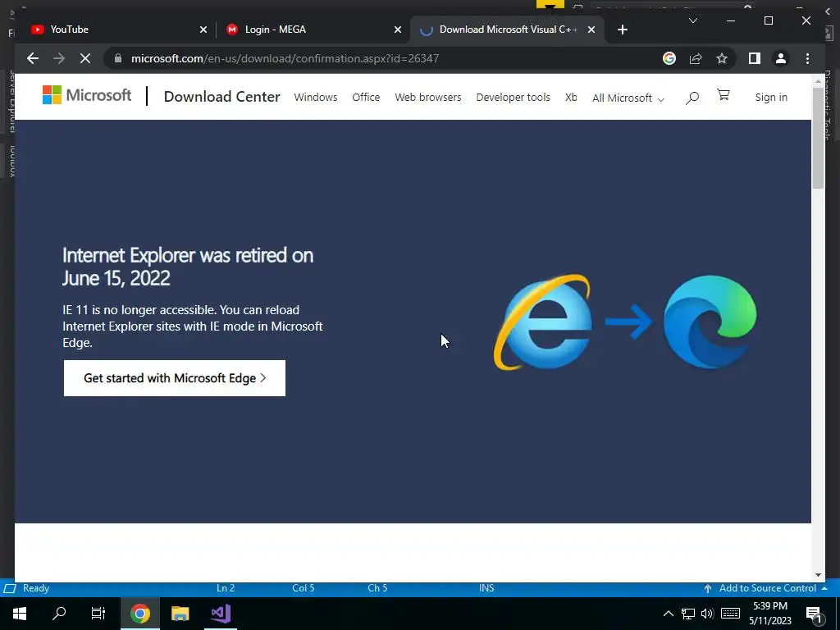Screen dimensions: 840x630
Task: Switch to the Login - MEGA tab
Action: (x=313, y=30)
